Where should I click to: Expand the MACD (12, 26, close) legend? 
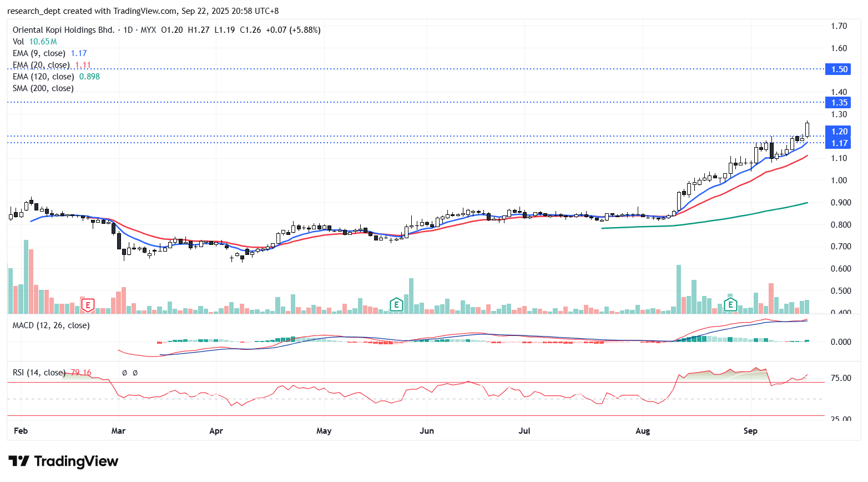pos(51,325)
